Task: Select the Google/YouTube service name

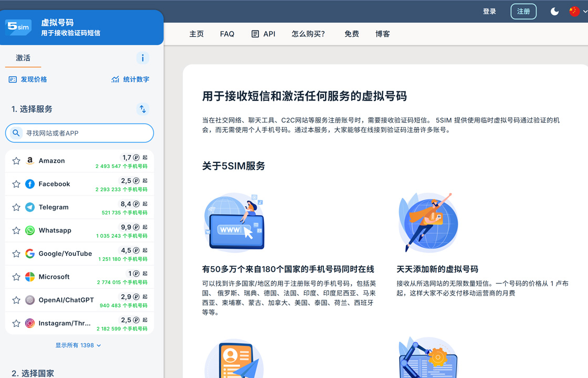Action: pyautogui.click(x=65, y=254)
